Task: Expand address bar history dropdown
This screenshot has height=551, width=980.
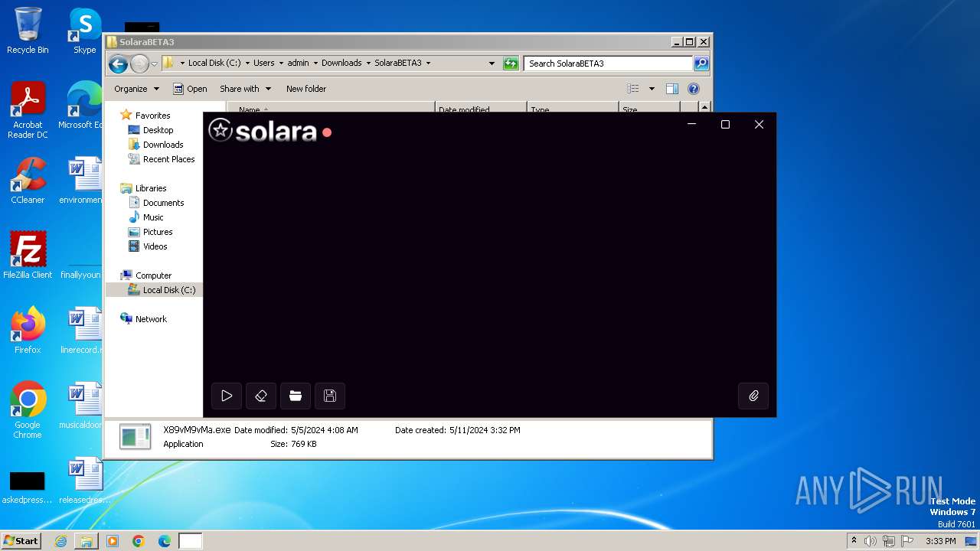Action: click(x=492, y=64)
